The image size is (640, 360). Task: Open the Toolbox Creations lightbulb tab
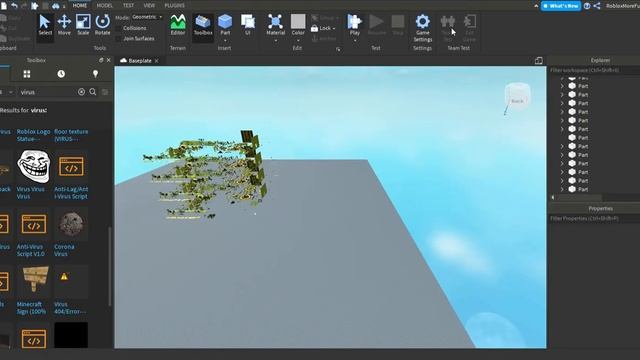click(x=95, y=74)
